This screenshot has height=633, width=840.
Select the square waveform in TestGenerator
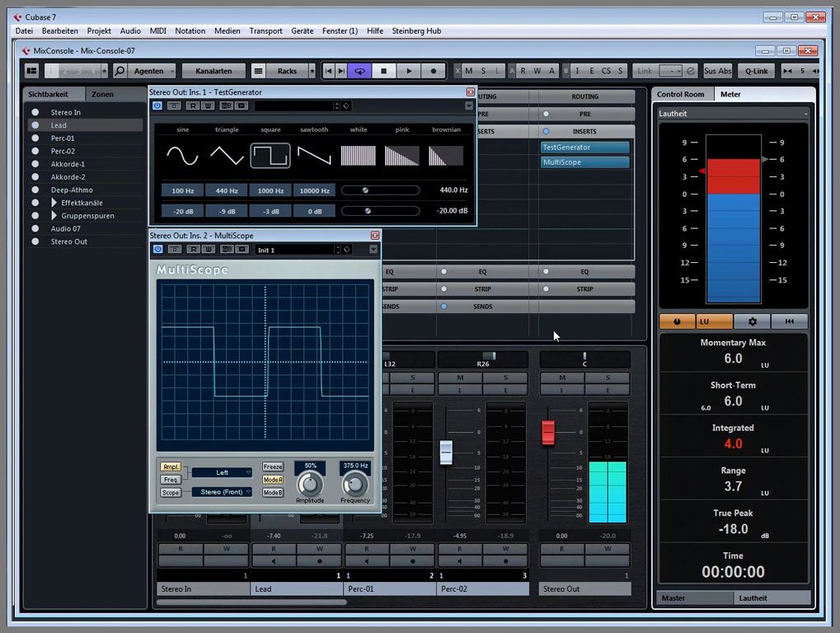coord(270,156)
